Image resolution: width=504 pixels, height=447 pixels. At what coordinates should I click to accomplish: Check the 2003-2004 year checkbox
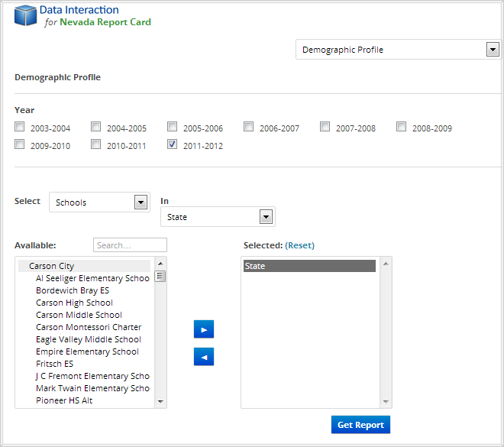(x=20, y=127)
